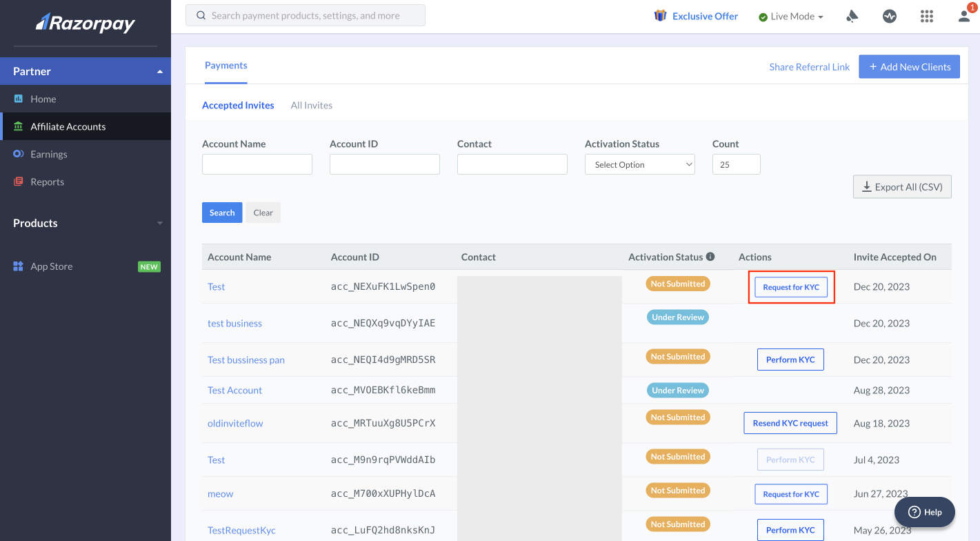
Task: Open the Activation Status Select Option dropdown
Action: 640,164
